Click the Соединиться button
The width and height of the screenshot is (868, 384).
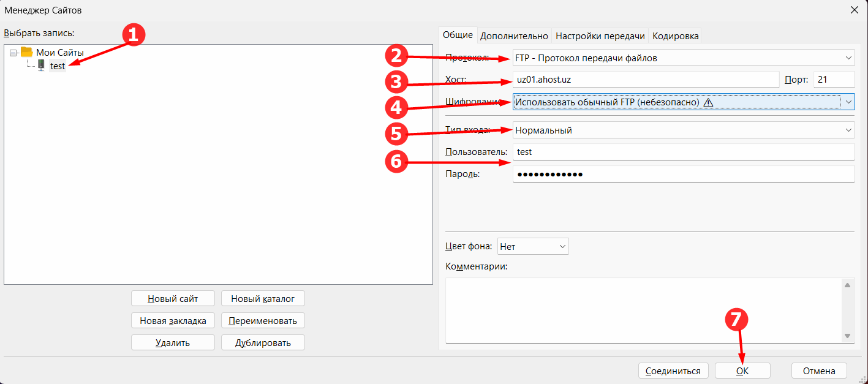[x=673, y=371]
